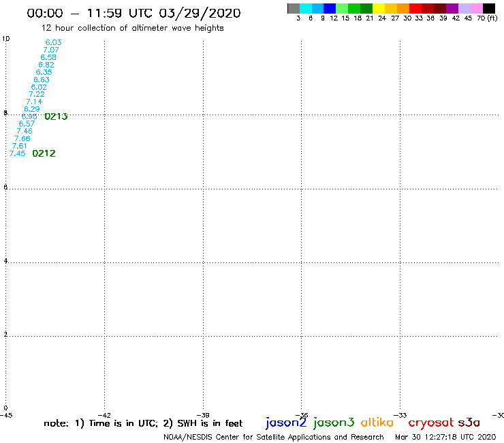Pick the pink swatch in the color scale
The height and width of the screenshot is (443, 504).
476,8
